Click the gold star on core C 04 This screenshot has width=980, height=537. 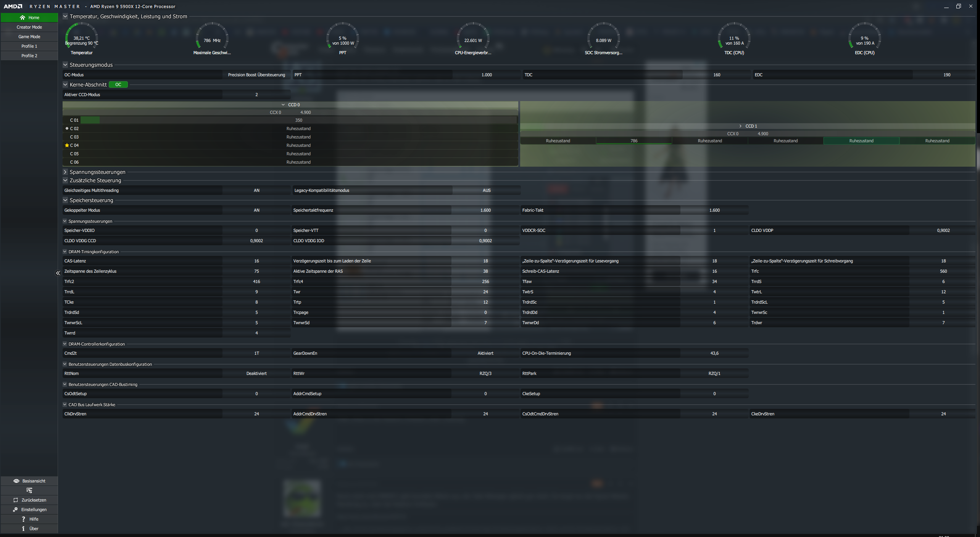coord(67,145)
